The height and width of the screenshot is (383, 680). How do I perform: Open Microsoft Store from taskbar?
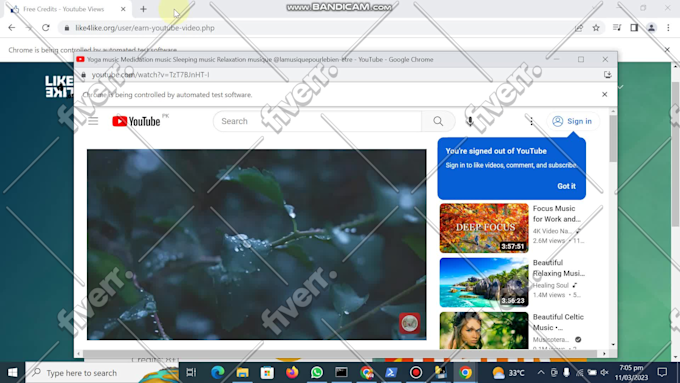(267, 373)
